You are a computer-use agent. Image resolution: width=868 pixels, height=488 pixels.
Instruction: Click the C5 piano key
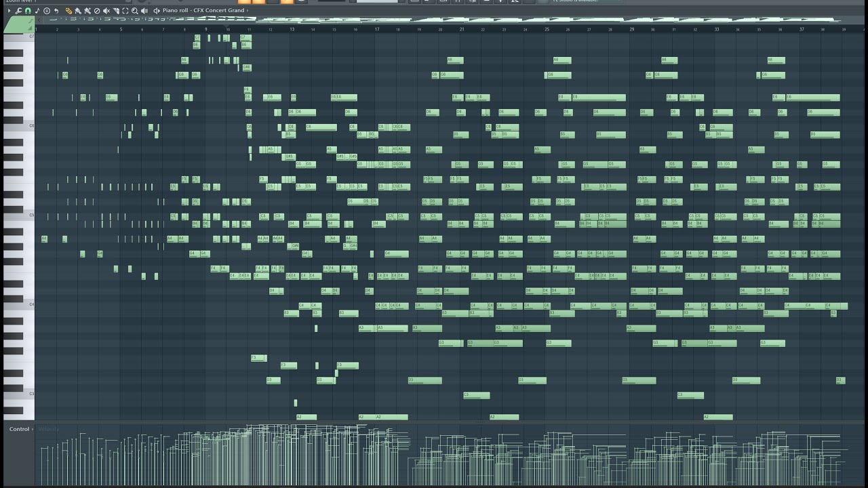(x=18, y=216)
